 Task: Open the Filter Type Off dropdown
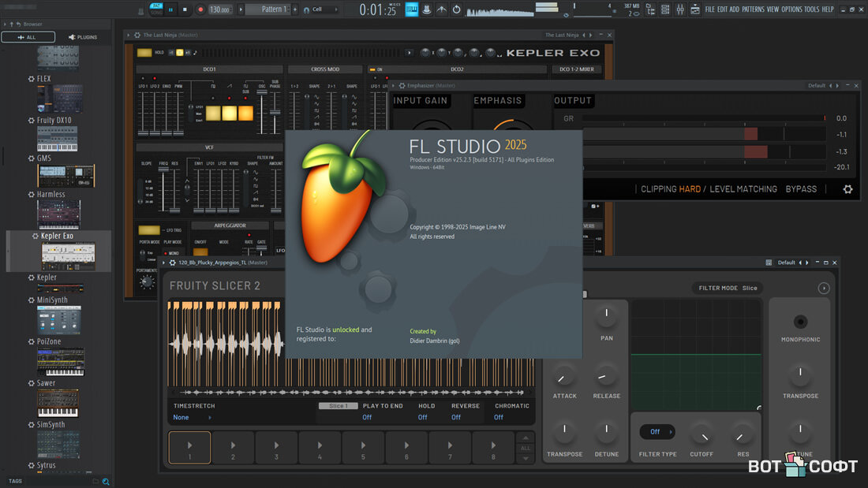click(657, 432)
